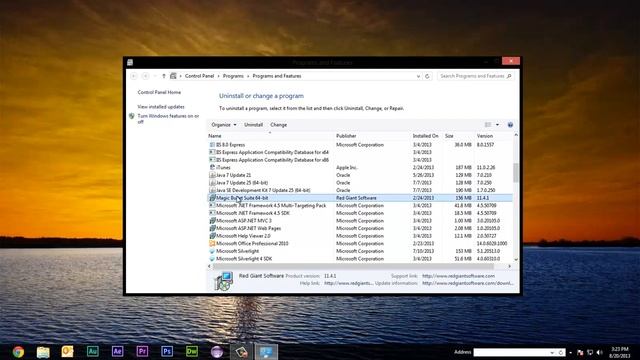
Task: Select Microsoft ASP.NET MVC 3 row
Action: point(359,221)
